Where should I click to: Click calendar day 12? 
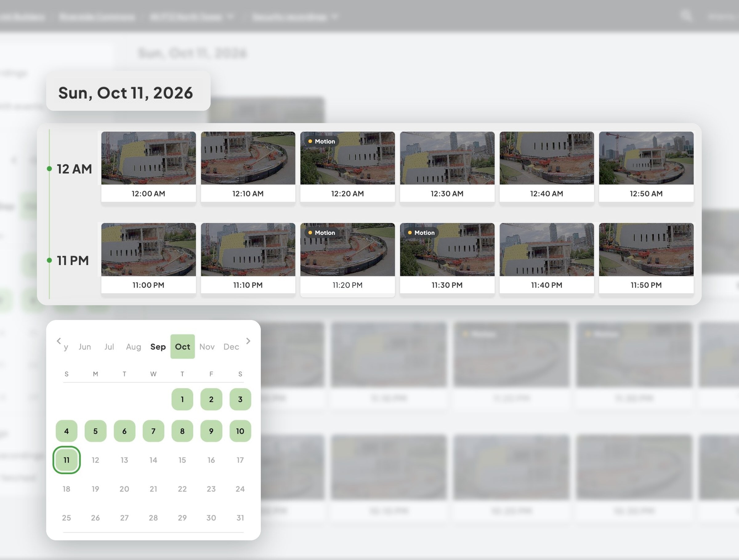pos(95,460)
